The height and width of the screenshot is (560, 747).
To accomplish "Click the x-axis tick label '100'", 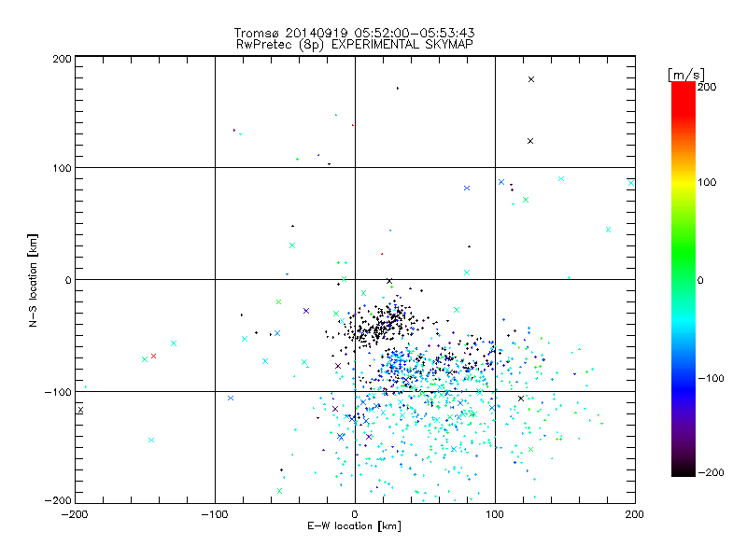I will [x=495, y=514].
